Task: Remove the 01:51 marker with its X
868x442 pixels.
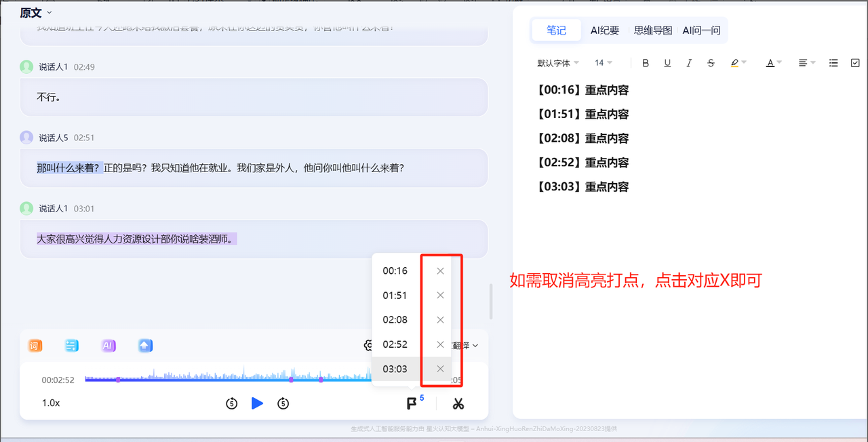Action: 440,296
